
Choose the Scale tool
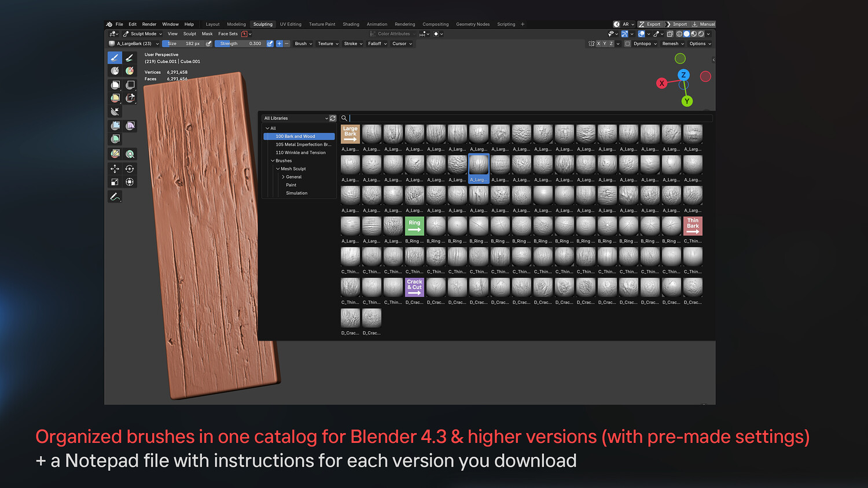point(115,182)
